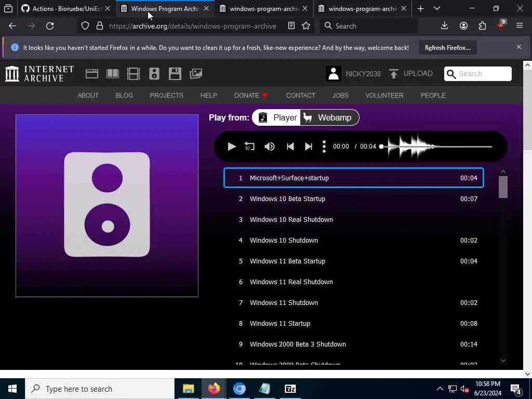Bookmark this page with star icon

point(306,26)
